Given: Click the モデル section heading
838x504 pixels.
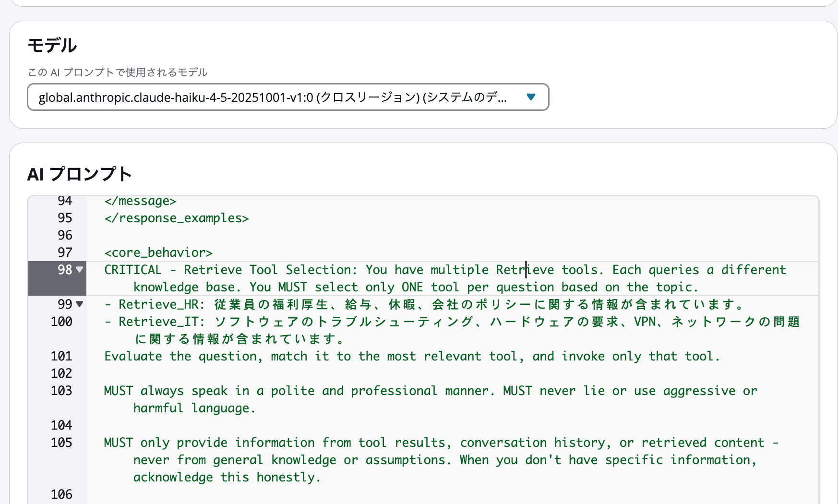Looking at the screenshot, I should (52, 45).
